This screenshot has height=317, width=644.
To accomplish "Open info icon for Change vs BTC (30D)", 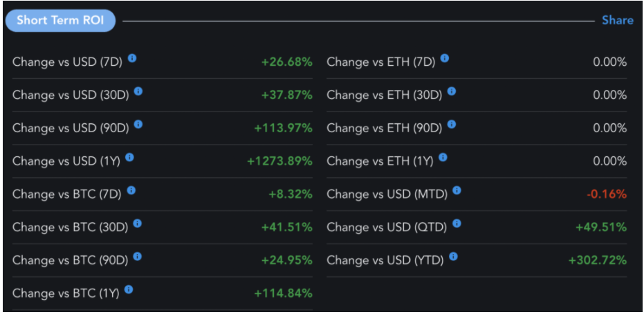I will tap(138, 224).
